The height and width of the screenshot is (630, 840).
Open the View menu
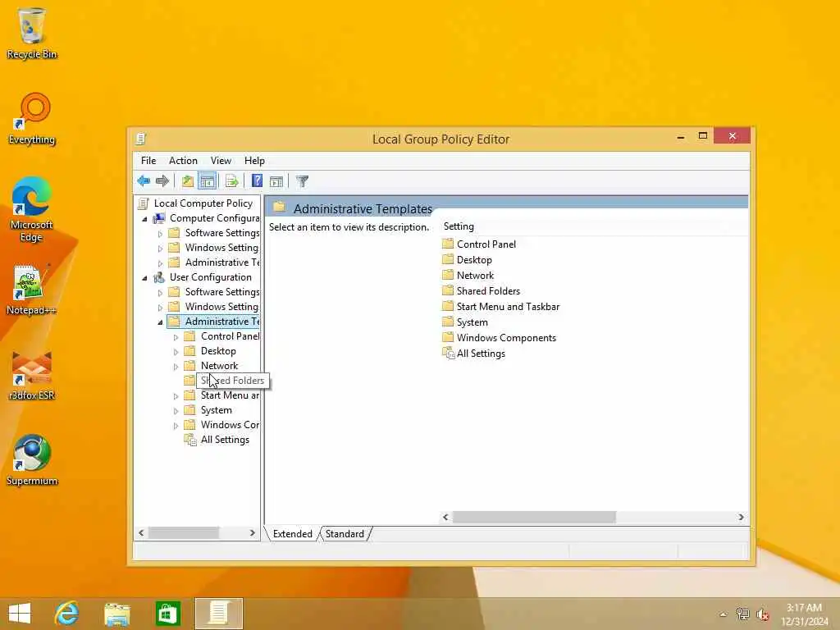coord(221,161)
